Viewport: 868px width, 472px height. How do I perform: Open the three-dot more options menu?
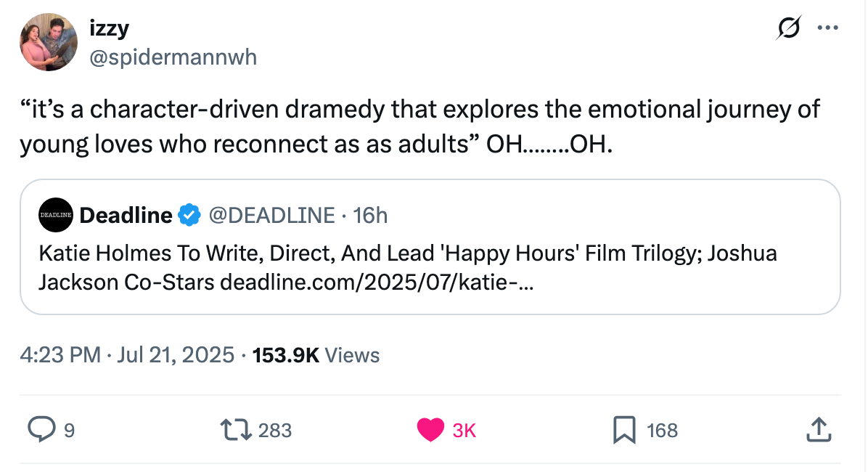coord(828,28)
